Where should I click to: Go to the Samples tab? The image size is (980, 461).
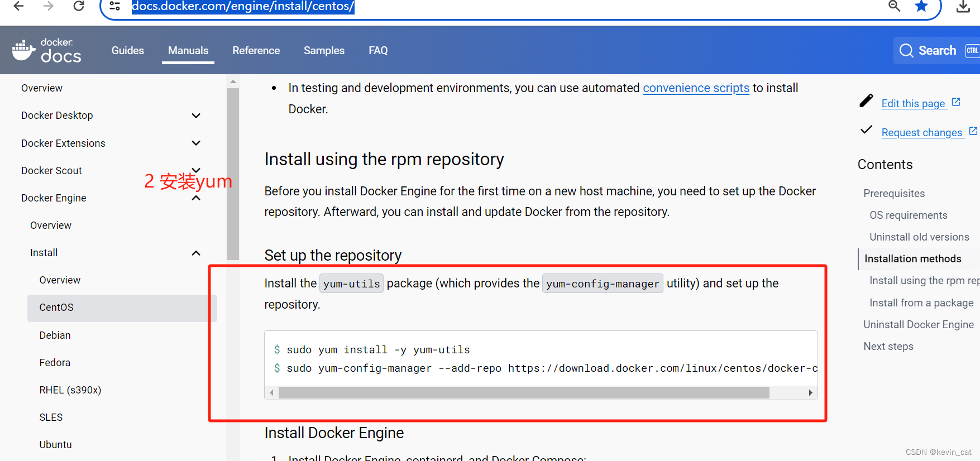tap(324, 50)
